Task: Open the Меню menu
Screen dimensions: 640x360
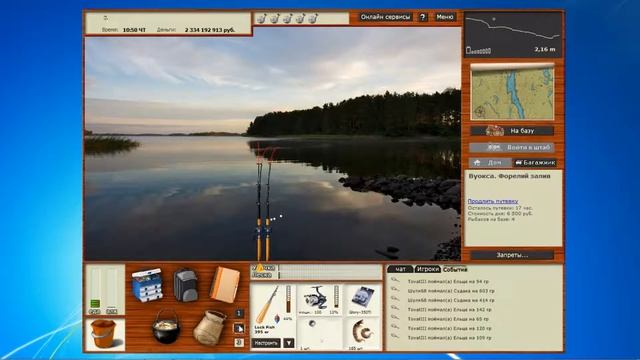Action: [x=444, y=17]
